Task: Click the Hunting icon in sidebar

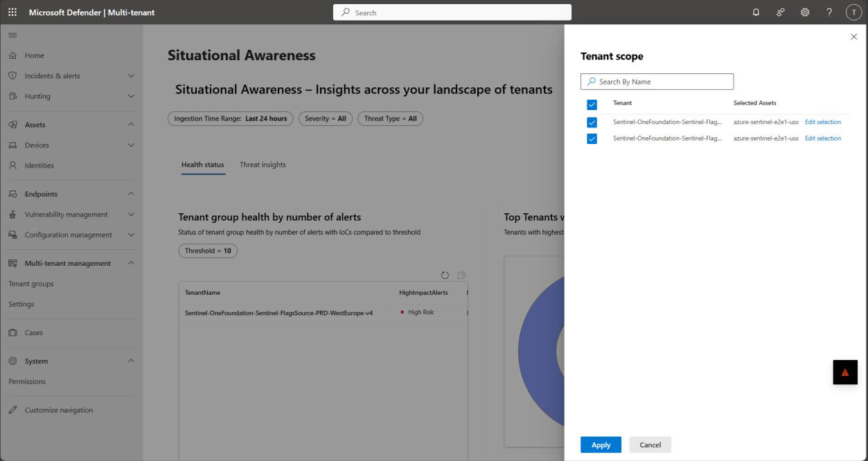Action: (x=12, y=96)
